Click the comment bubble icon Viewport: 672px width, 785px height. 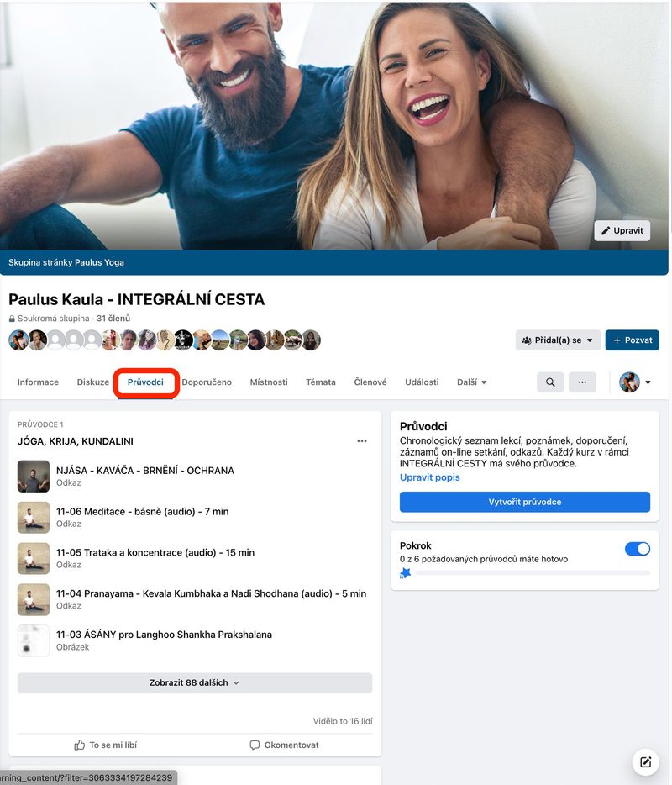tap(255, 745)
